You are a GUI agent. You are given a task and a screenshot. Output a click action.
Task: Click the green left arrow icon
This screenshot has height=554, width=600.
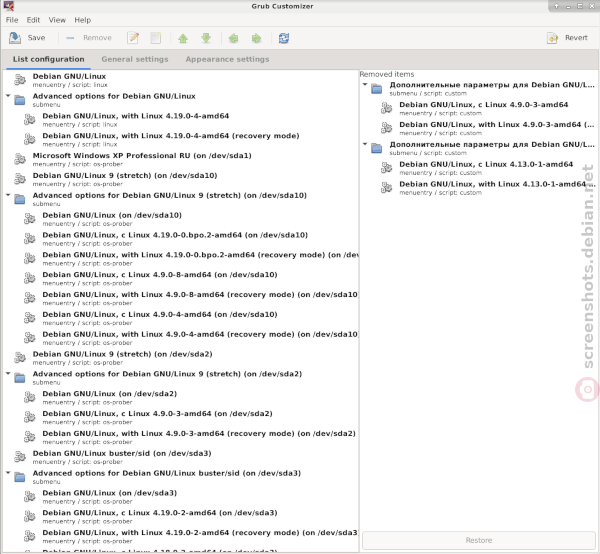pyautogui.click(x=233, y=38)
